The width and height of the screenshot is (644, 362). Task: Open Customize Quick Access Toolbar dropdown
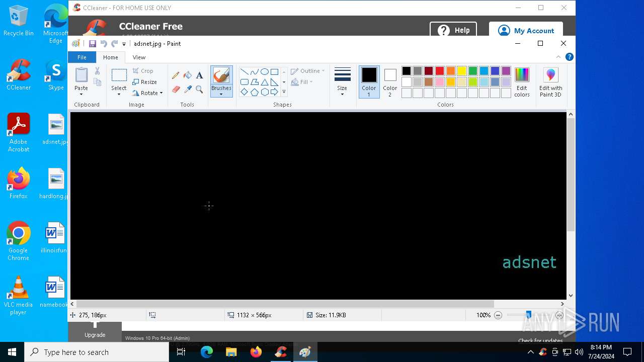click(x=124, y=44)
